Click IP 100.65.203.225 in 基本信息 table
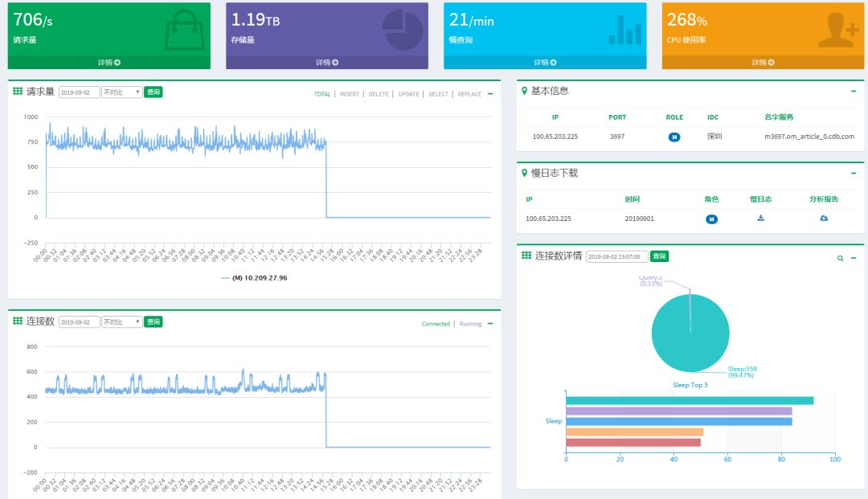The image size is (868, 499). point(555,137)
